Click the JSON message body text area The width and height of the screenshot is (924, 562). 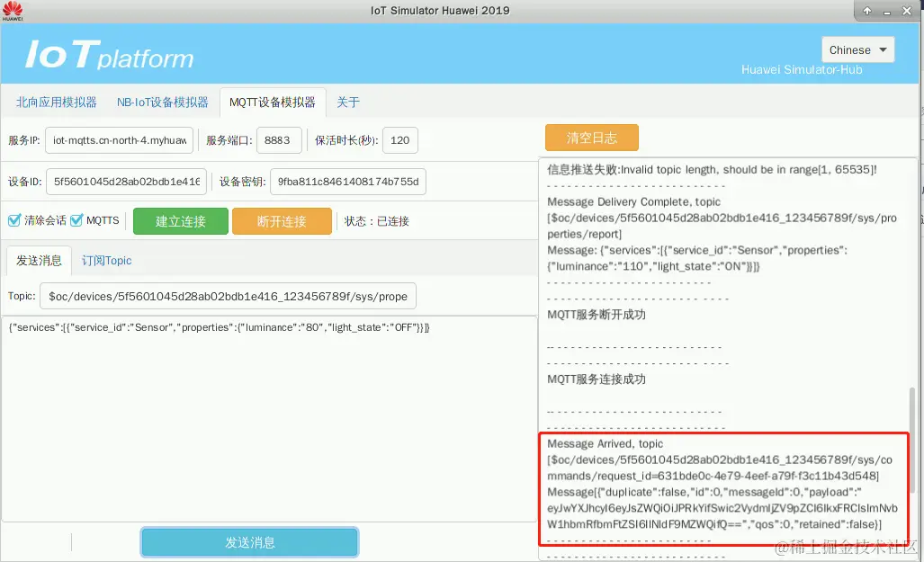pos(269,418)
